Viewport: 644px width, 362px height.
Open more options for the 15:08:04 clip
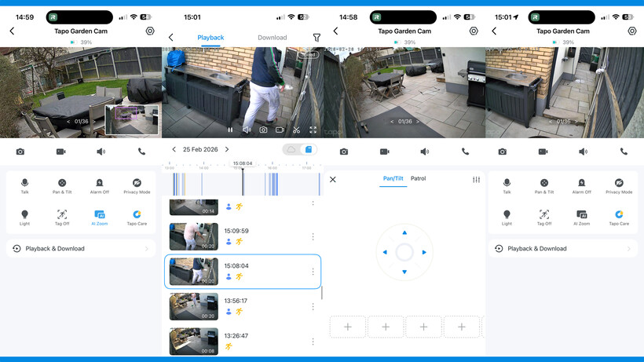click(x=313, y=272)
